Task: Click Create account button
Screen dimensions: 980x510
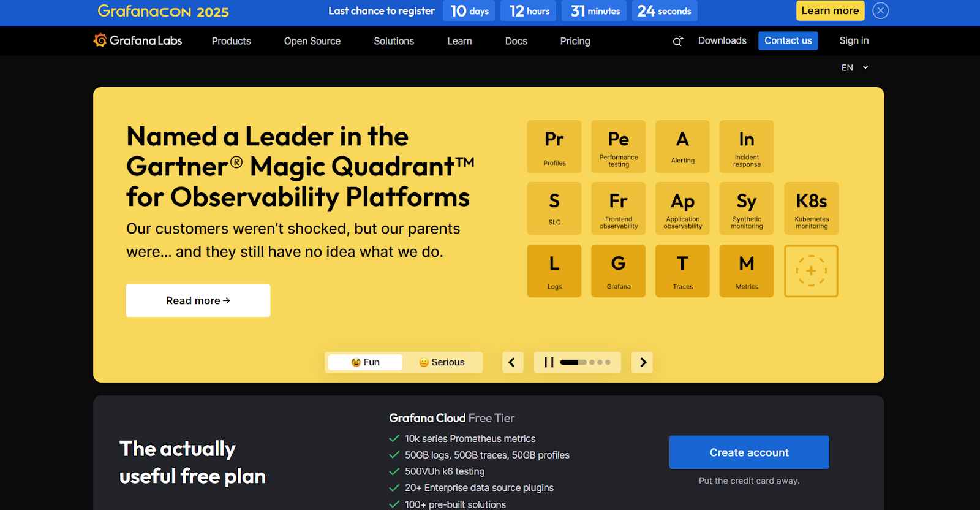Action: pos(749,452)
